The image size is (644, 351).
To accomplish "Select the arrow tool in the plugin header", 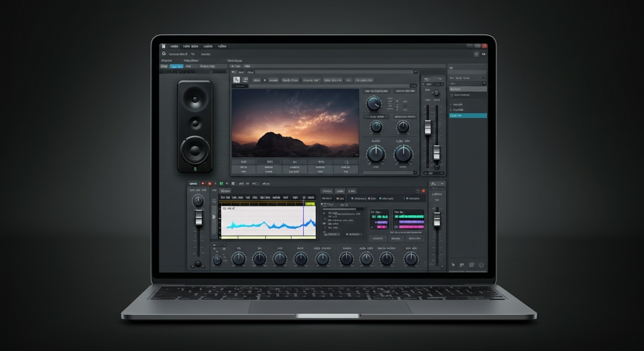I will click(236, 80).
